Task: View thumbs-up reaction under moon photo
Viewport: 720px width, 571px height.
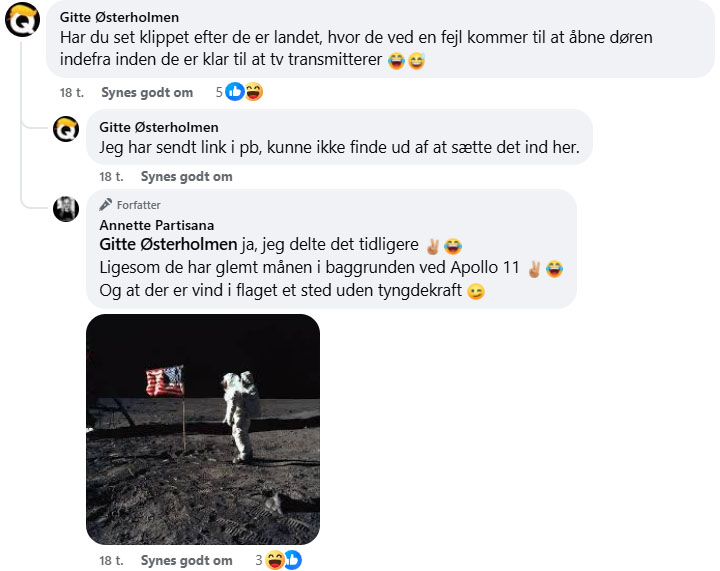Action: coord(293,560)
